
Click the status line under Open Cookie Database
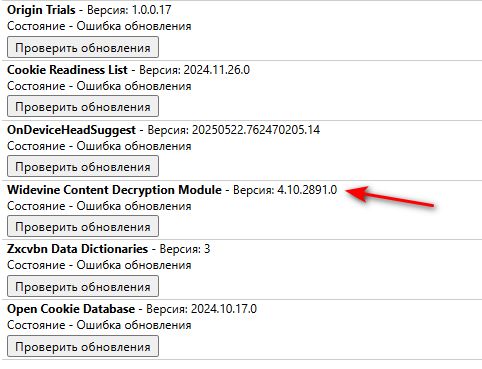[99, 325]
